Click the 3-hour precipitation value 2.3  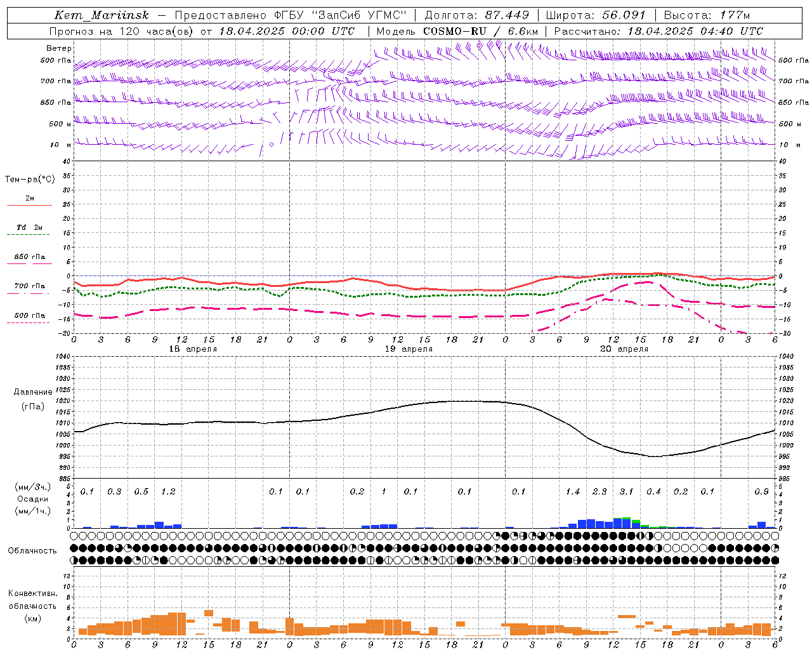[x=599, y=492]
